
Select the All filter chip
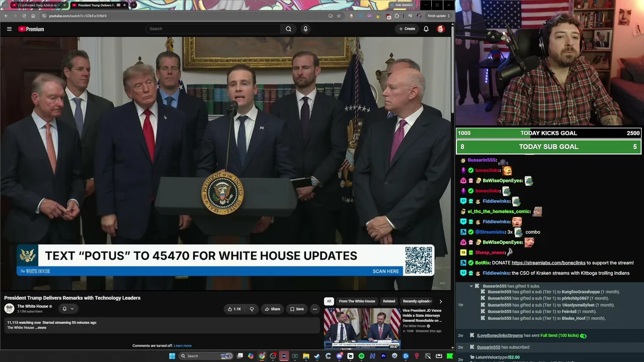coord(329,301)
